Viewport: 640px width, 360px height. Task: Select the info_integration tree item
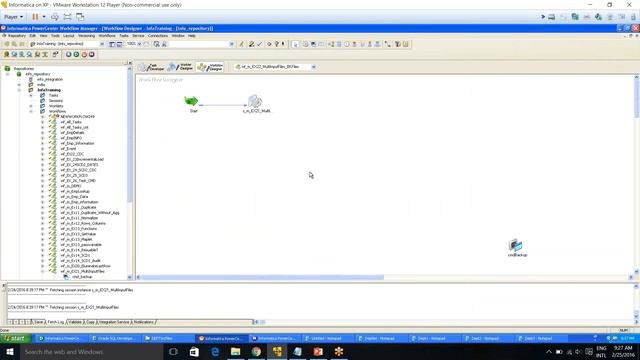[x=49, y=80]
